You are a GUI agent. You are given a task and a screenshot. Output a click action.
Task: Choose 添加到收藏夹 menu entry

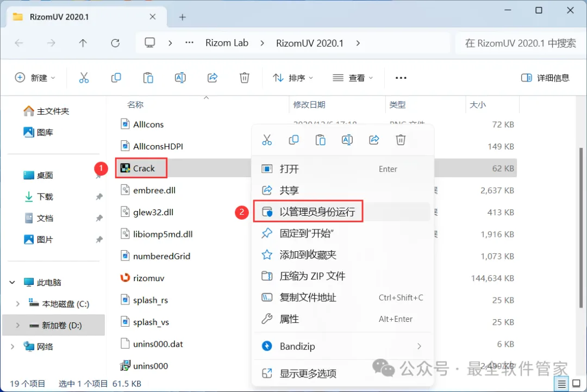[x=342, y=254]
